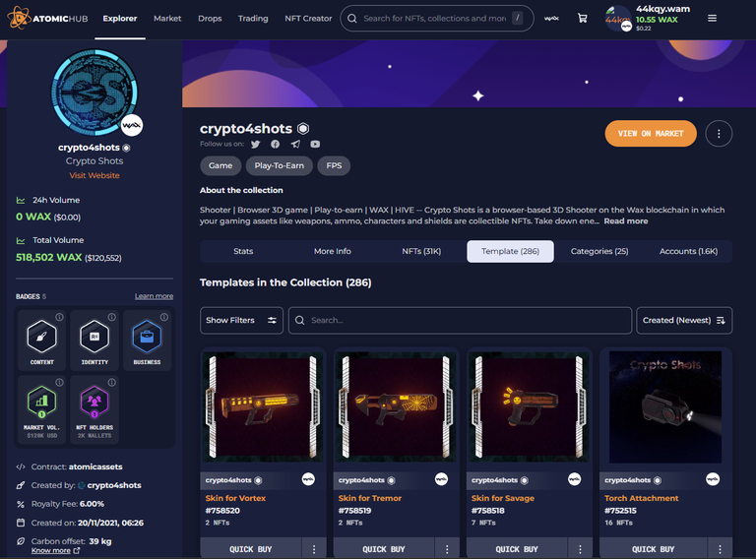Open the Skin for Savage thumbnail

(x=529, y=407)
